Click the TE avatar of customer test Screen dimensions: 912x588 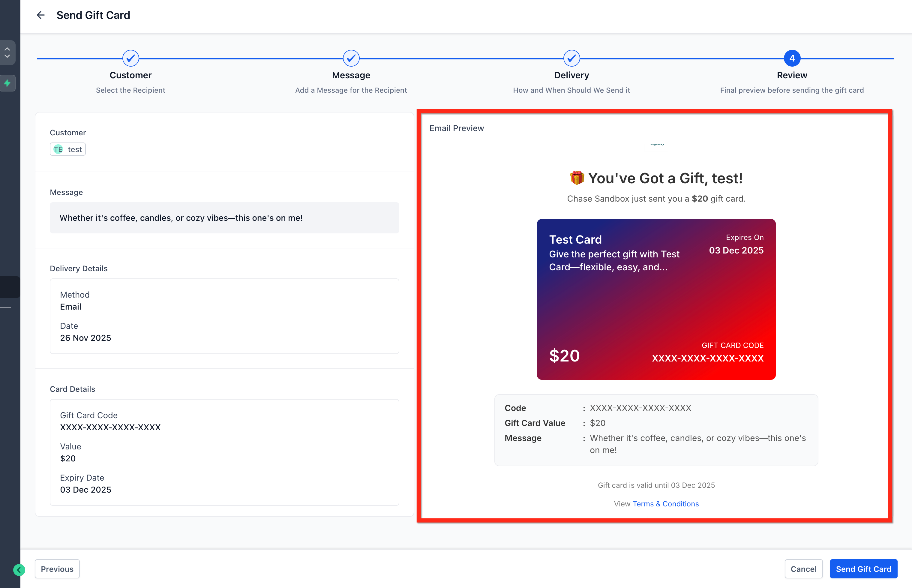(58, 149)
